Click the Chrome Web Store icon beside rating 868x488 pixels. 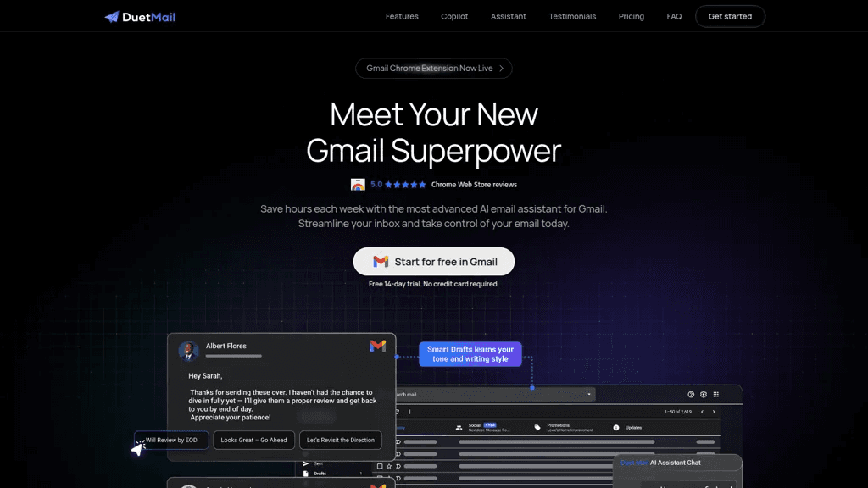tap(359, 185)
